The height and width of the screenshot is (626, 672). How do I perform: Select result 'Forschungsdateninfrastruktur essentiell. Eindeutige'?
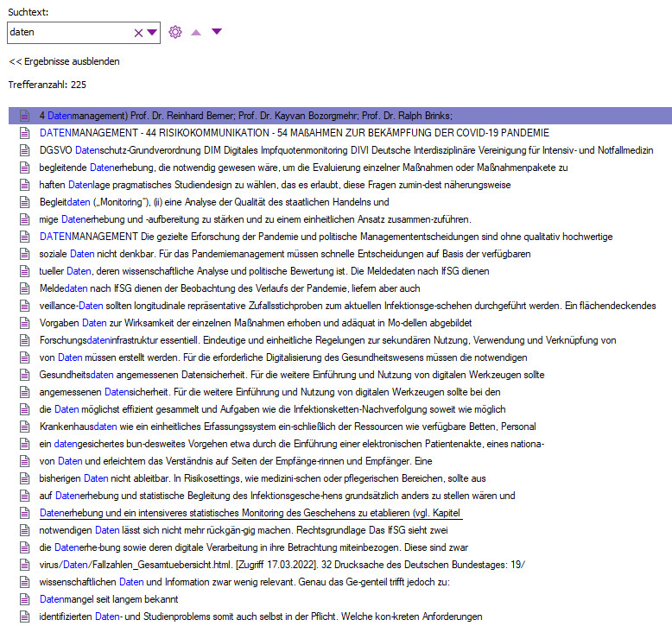point(328,340)
